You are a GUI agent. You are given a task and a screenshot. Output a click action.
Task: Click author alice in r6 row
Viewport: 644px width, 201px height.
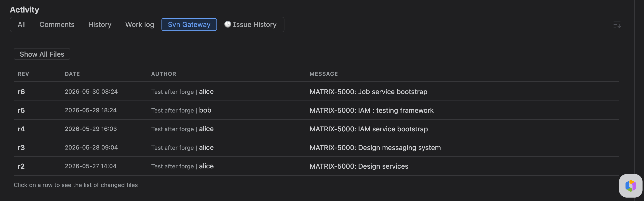pyautogui.click(x=206, y=92)
